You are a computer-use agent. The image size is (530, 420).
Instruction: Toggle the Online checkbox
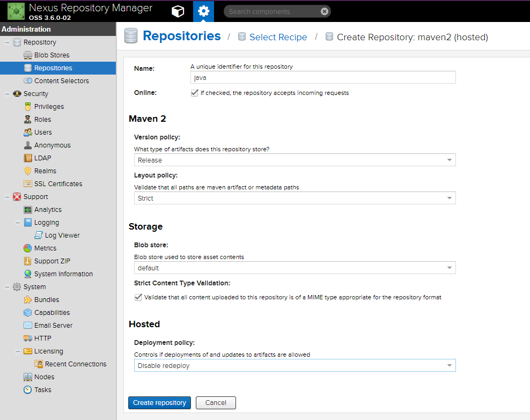pyautogui.click(x=194, y=93)
